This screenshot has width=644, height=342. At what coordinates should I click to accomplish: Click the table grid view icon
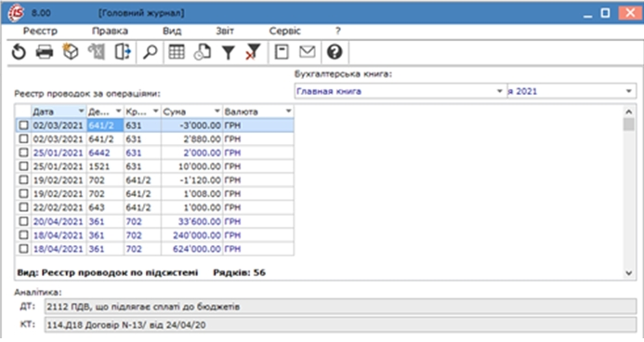[x=177, y=52]
